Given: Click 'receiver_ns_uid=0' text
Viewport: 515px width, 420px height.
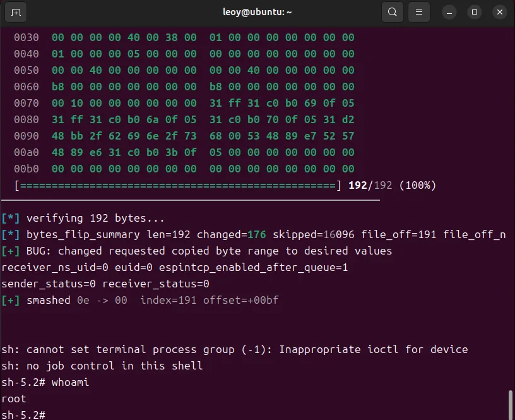Looking at the screenshot, I should pos(55,268).
